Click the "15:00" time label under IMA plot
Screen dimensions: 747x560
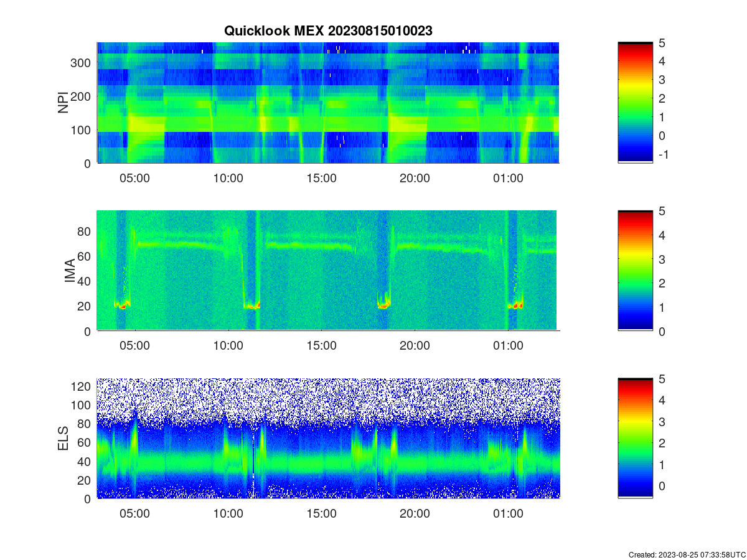[x=321, y=346]
